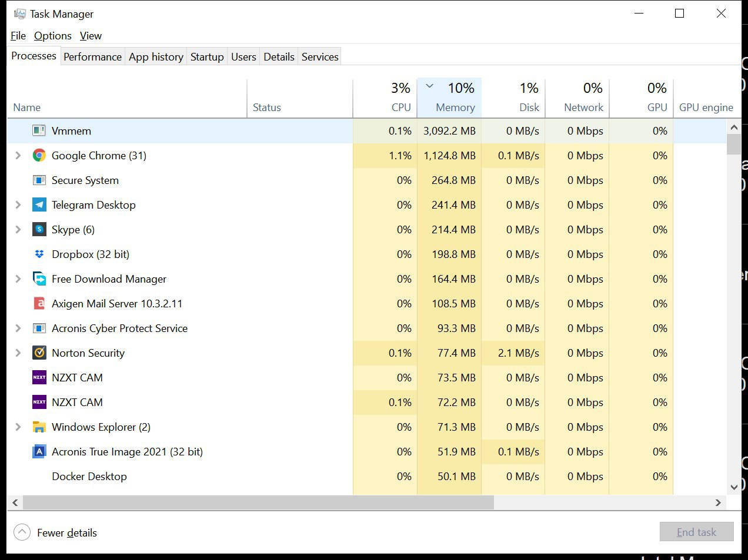Click the 3,092.2 MB memory value

449,131
